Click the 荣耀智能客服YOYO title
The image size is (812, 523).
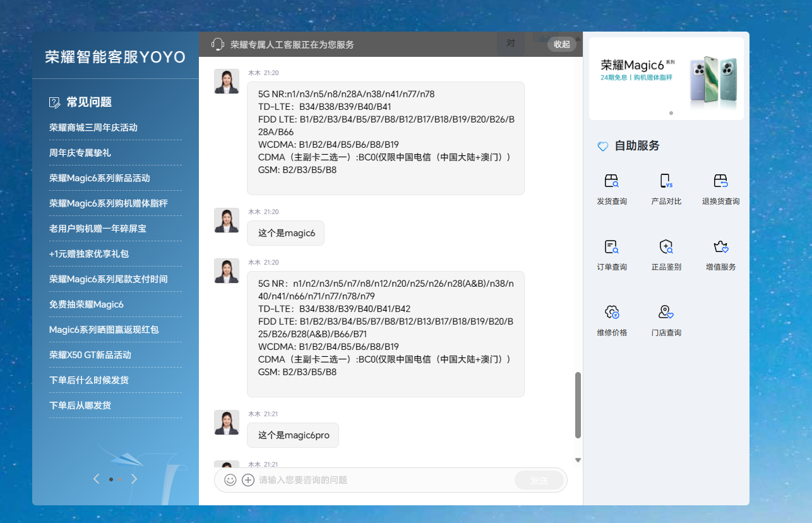click(x=116, y=57)
